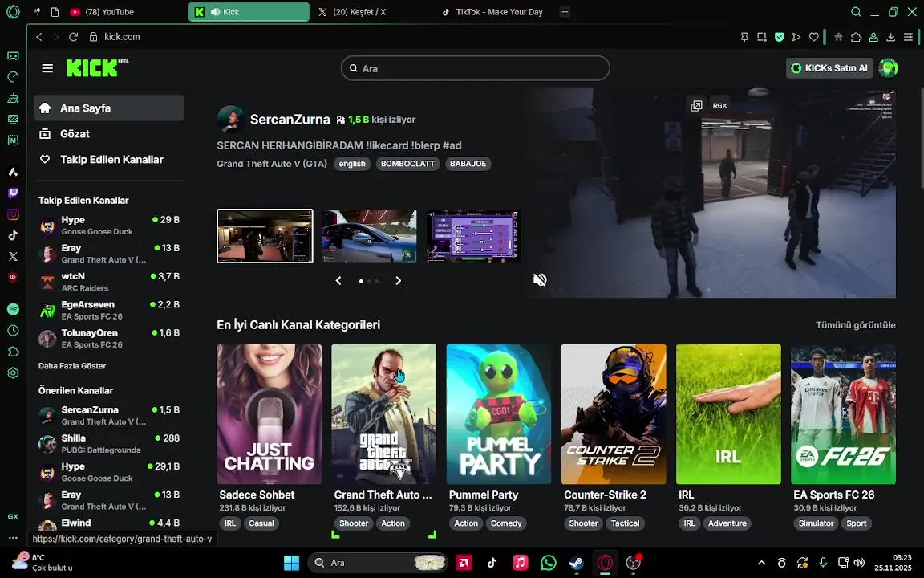Pop out the featured stream player

point(696,106)
